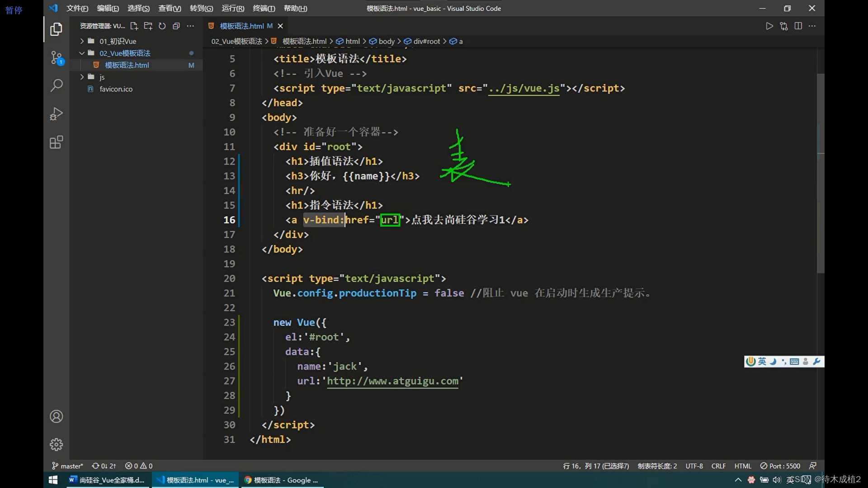The image size is (868, 488).
Task: Place cursor on line 13 name text
Action: click(366, 176)
